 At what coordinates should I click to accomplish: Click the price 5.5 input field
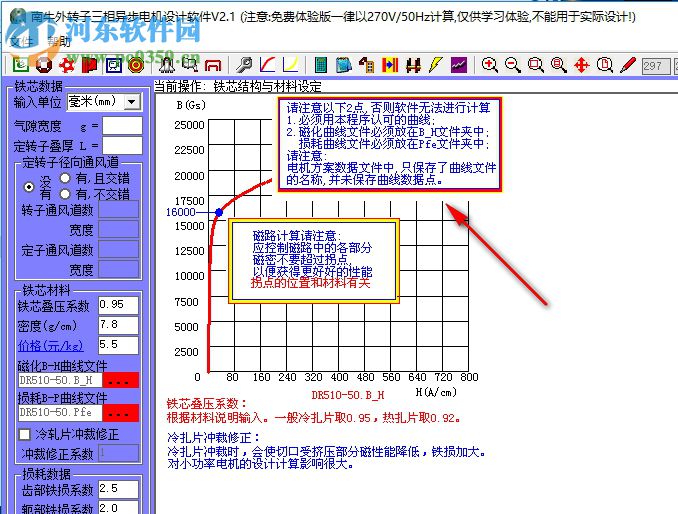[x=118, y=345]
